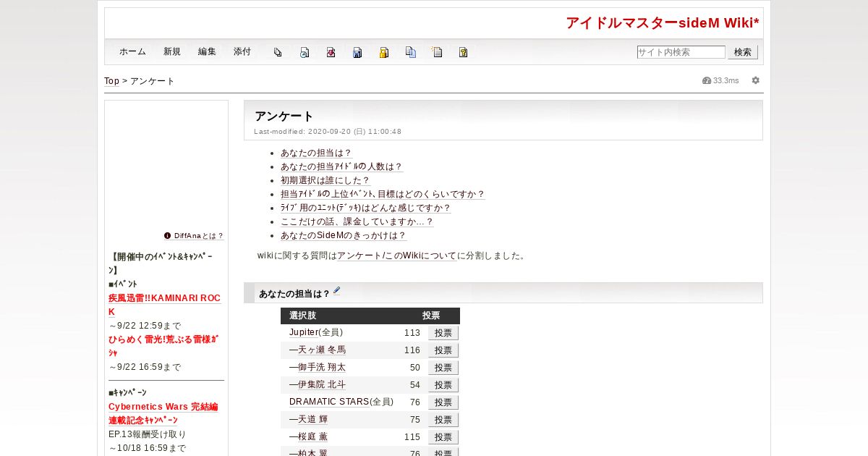Image resolution: width=868 pixels, height=456 pixels.
Task: Jump to あなたの担当は？ in contents list
Action: (x=316, y=153)
